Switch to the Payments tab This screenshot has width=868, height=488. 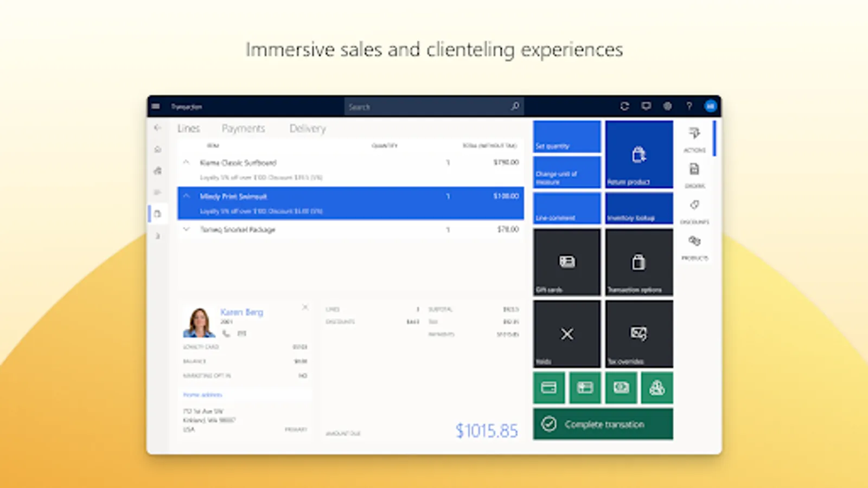tap(243, 129)
